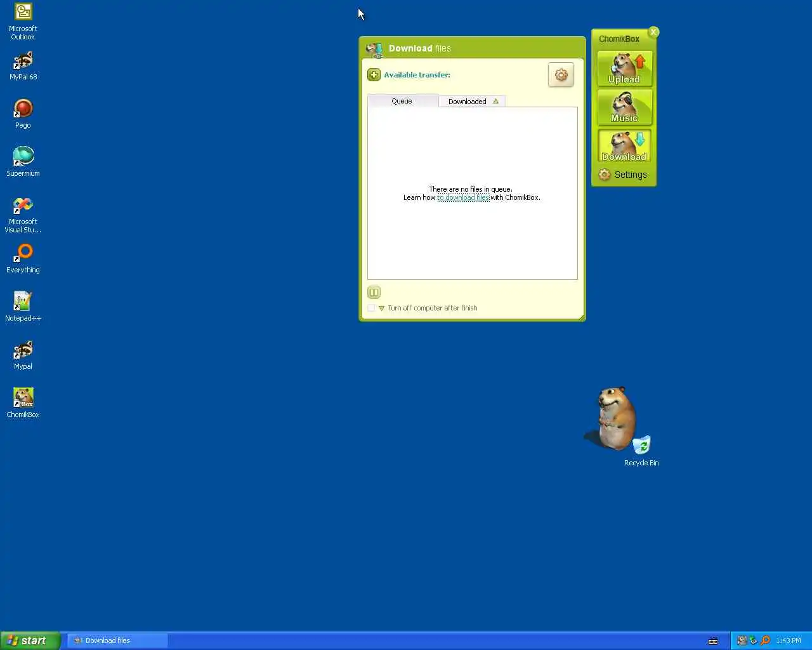Open ChomikBox Settings
Screen dimensions: 812x650
[x=623, y=175]
